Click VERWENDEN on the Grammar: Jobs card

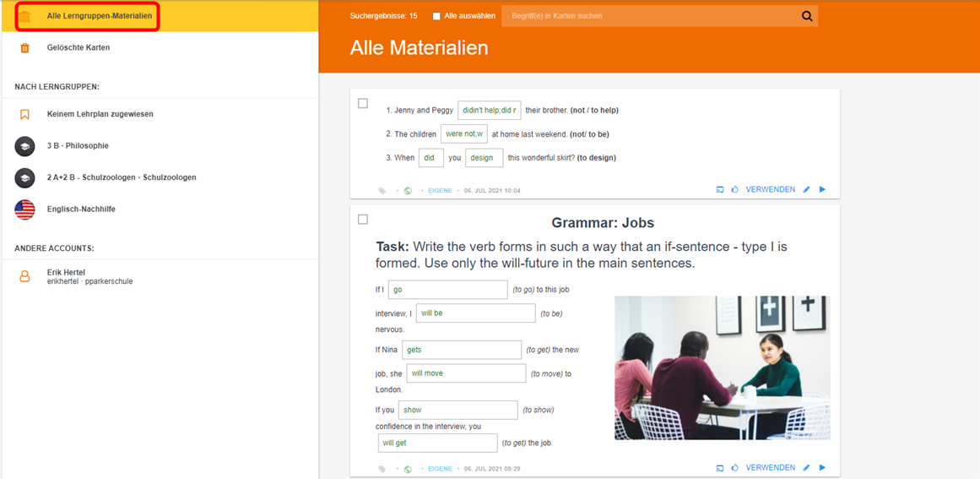(x=771, y=468)
